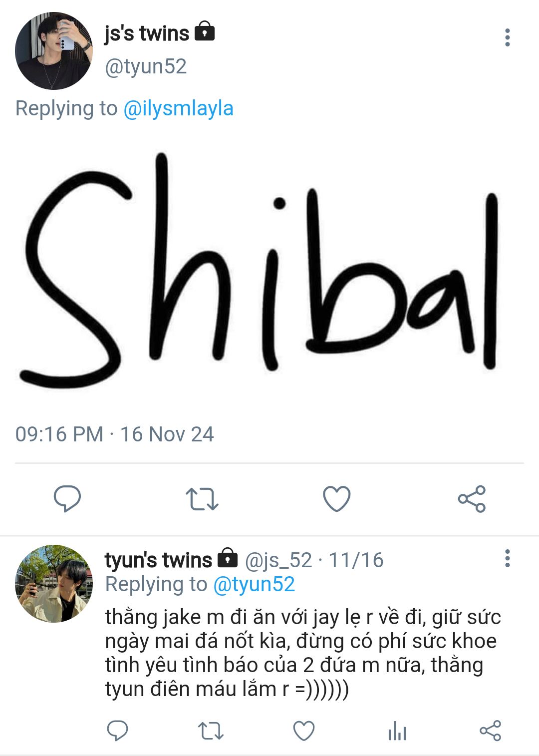Image resolution: width=539 pixels, height=756 pixels.
Task: Share the tyun's twins reply
Action: click(490, 731)
